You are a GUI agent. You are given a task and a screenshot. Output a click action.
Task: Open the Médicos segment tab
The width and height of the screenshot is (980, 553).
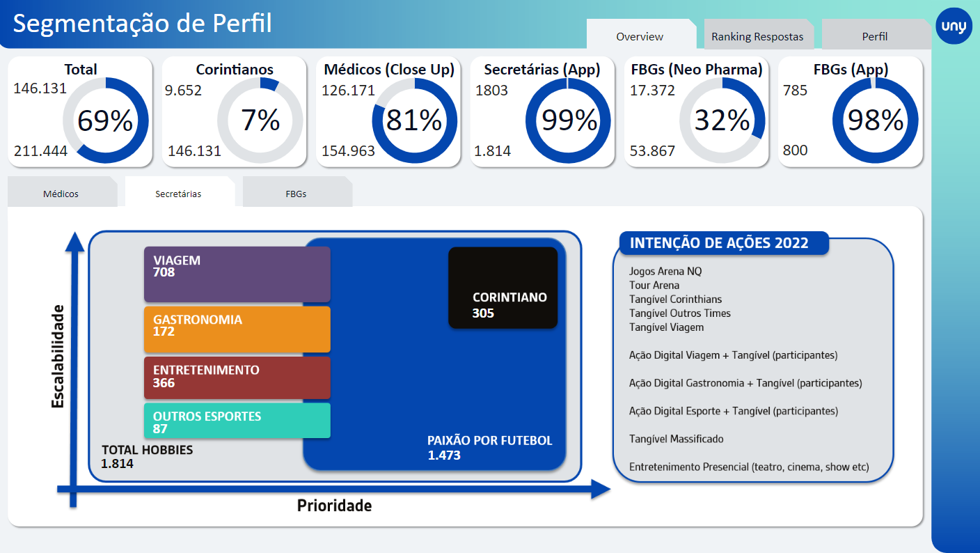[x=61, y=194]
